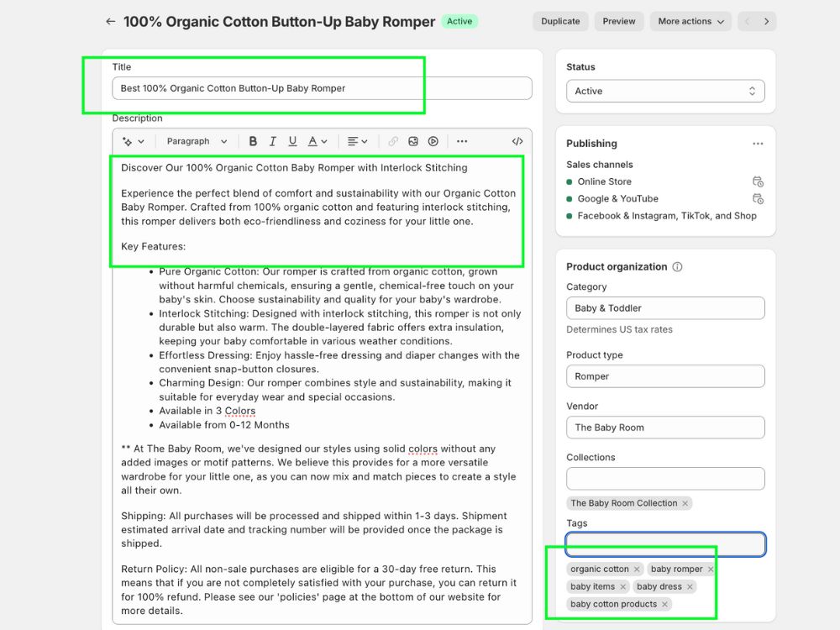The image size is (840, 630).
Task: Click the back arrow beside the product title
Action: [110, 22]
